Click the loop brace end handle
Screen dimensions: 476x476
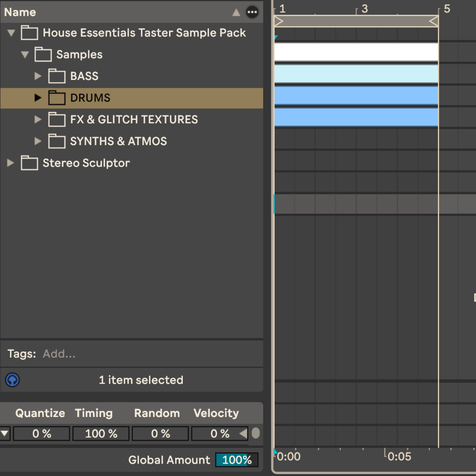(433, 21)
